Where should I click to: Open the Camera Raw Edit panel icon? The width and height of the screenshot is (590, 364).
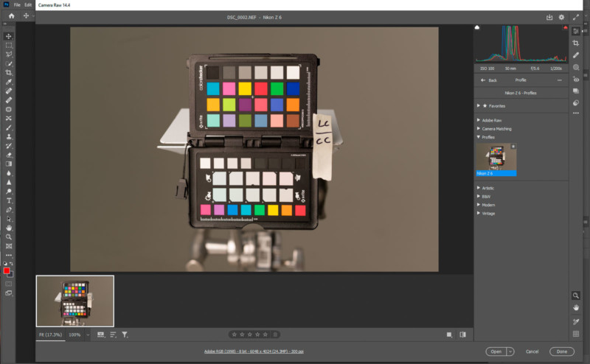pos(576,31)
